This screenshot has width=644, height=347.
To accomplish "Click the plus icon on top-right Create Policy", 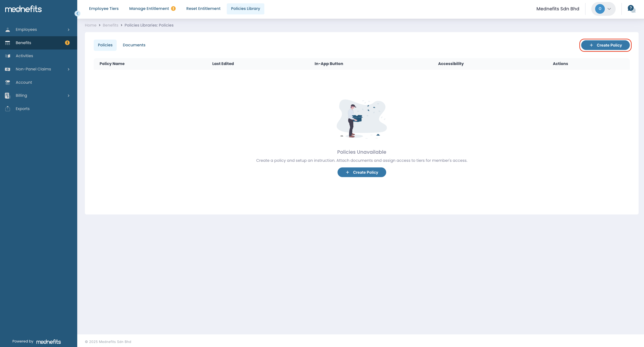I will (x=591, y=45).
